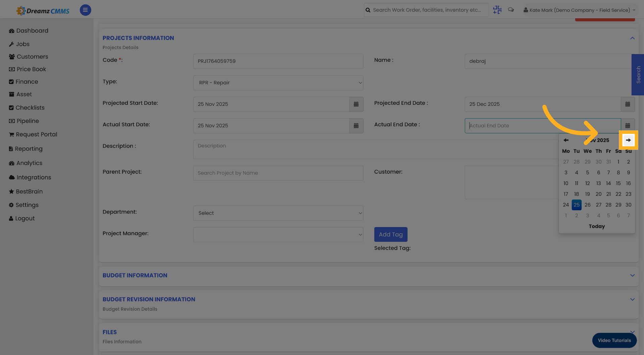Select 25 in the November calendar

576,205
